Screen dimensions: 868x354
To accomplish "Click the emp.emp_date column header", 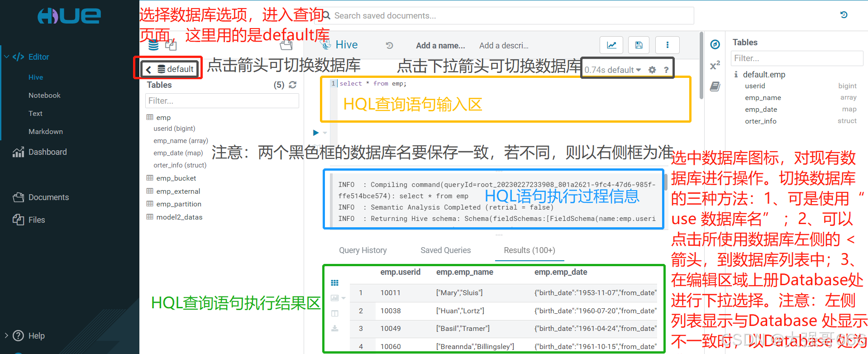I will [561, 272].
